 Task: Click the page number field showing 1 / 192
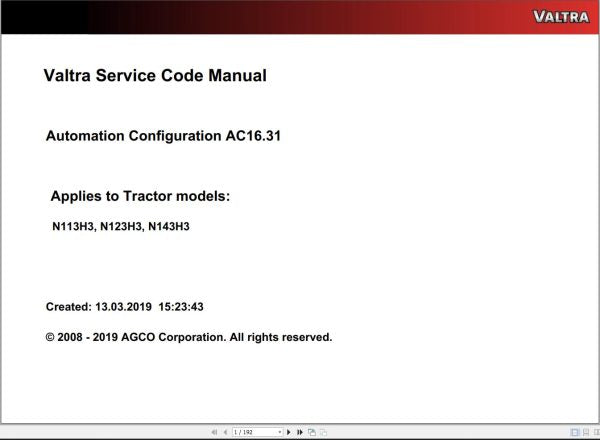click(252, 432)
